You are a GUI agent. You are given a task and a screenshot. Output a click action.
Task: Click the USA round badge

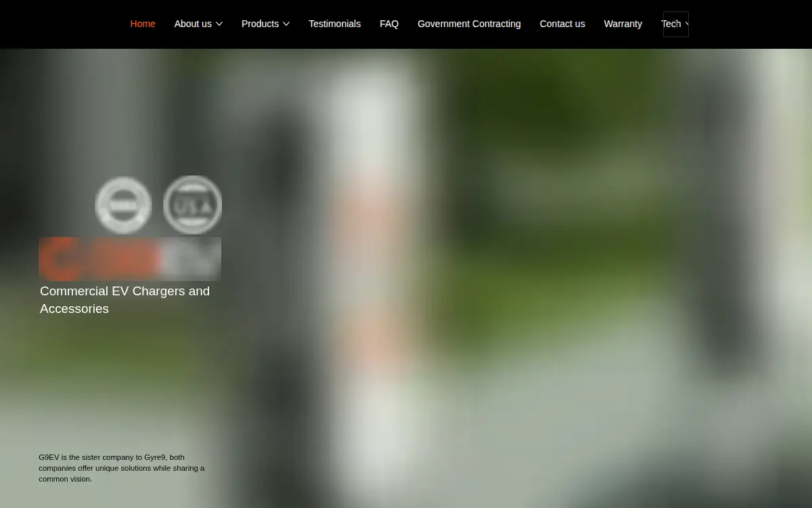click(192, 205)
